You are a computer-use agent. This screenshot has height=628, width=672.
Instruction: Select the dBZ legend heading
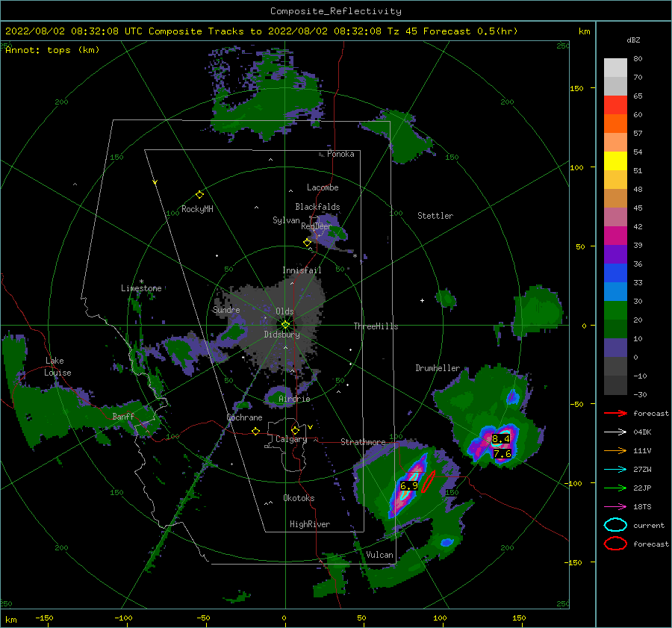pos(633,40)
